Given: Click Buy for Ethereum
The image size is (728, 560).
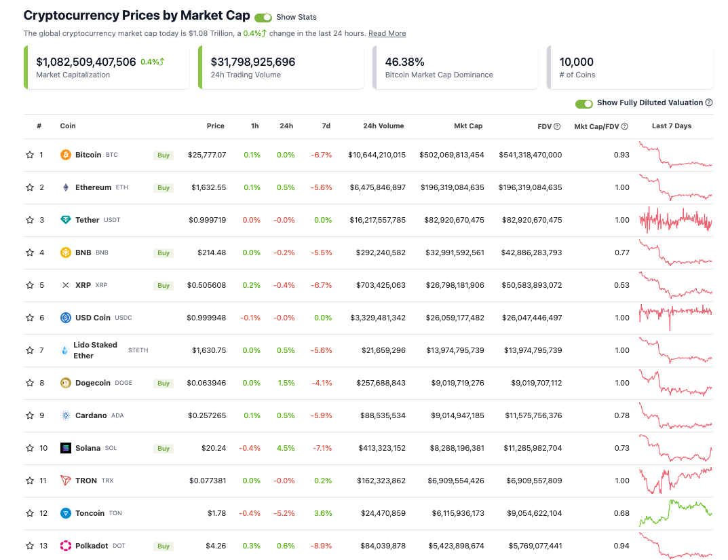Looking at the screenshot, I should (x=164, y=187).
